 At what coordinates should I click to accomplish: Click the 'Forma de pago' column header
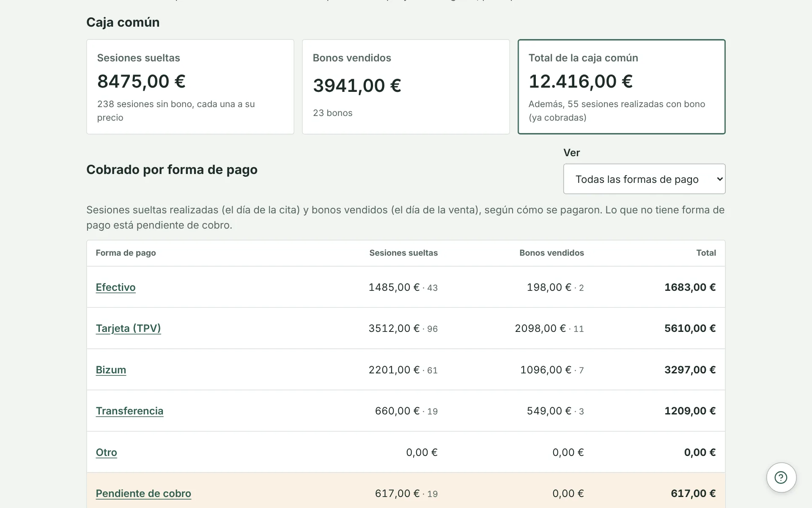pyautogui.click(x=126, y=253)
